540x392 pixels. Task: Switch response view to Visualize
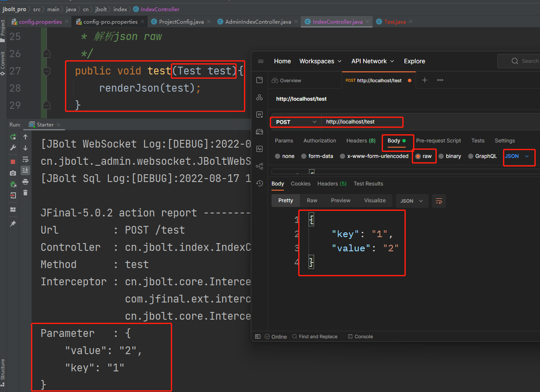(375, 201)
